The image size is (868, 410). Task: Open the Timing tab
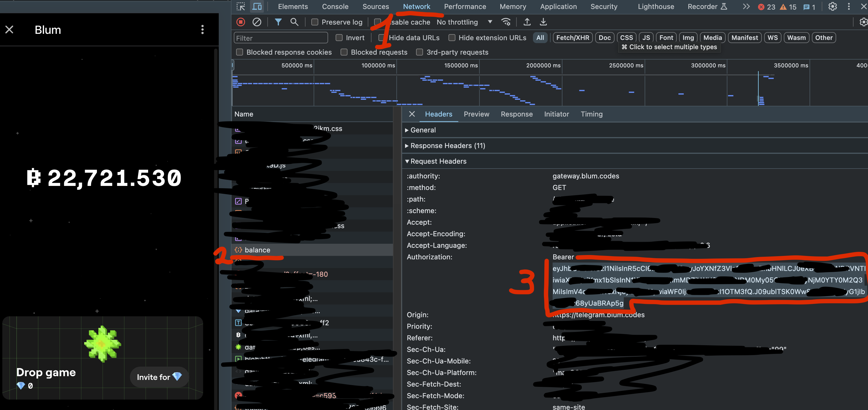591,114
